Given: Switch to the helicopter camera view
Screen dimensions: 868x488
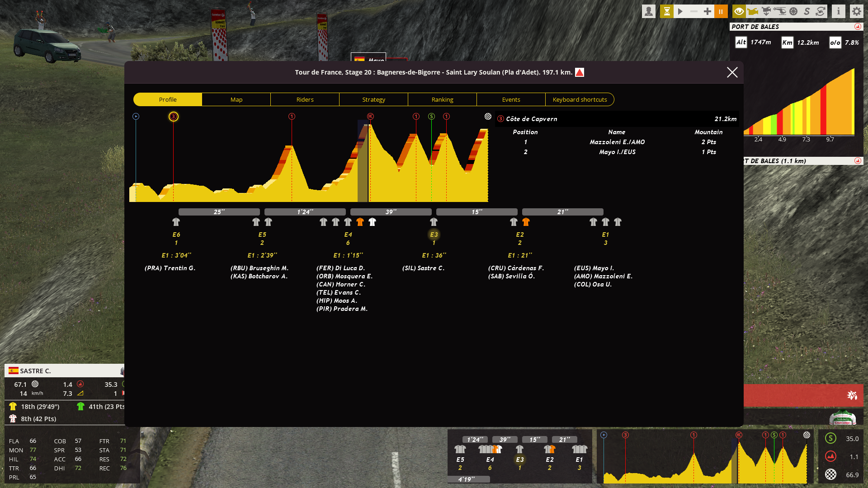Looking at the screenshot, I should pos(780,11).
